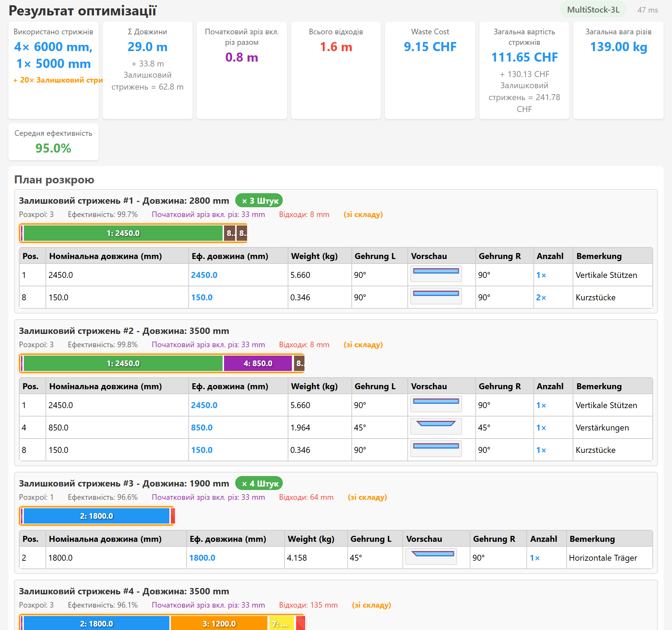672x630 pixels.
Task: Click the Результат оптимізації heading
Action: [x=83, y=11]
